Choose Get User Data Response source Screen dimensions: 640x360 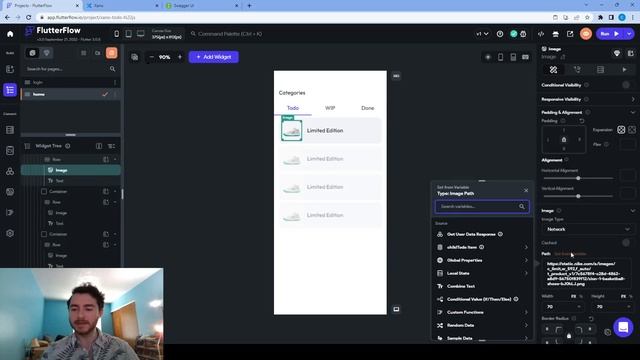471,234
